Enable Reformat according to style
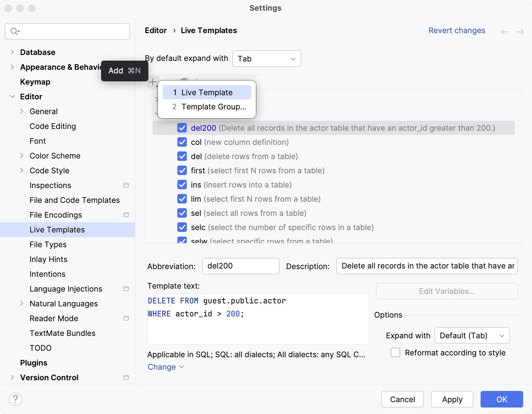This screenshot has height=414, width=532. coord(395,352)
